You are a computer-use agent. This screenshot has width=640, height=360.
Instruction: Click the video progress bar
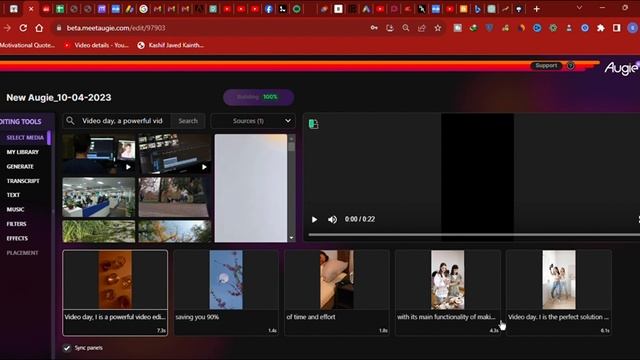click(473, 235)
